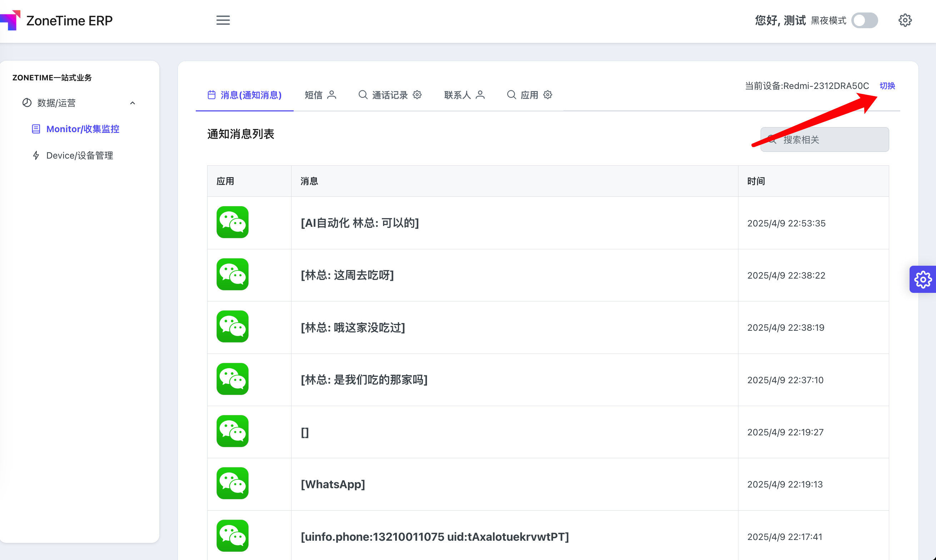Click the 当前设备:Redmi-2312DRA50C label
This screenshot has height=560, width=936.
(x=807, y=86)
